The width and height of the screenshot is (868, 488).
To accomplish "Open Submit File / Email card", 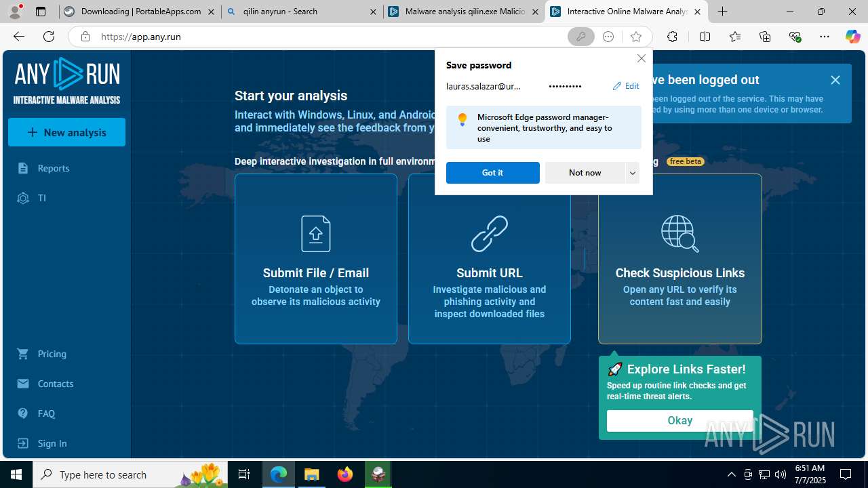I will point(316,259).
